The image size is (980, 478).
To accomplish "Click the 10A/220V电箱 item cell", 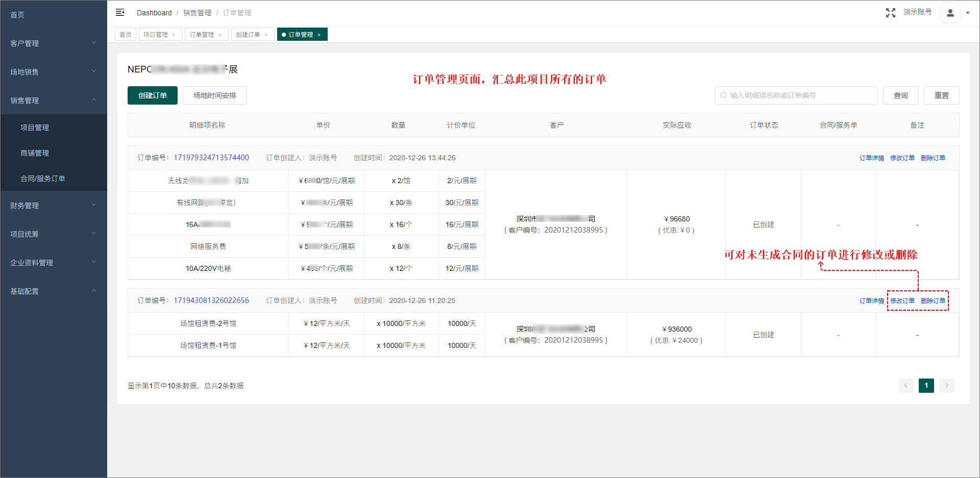I will [208, 268].
